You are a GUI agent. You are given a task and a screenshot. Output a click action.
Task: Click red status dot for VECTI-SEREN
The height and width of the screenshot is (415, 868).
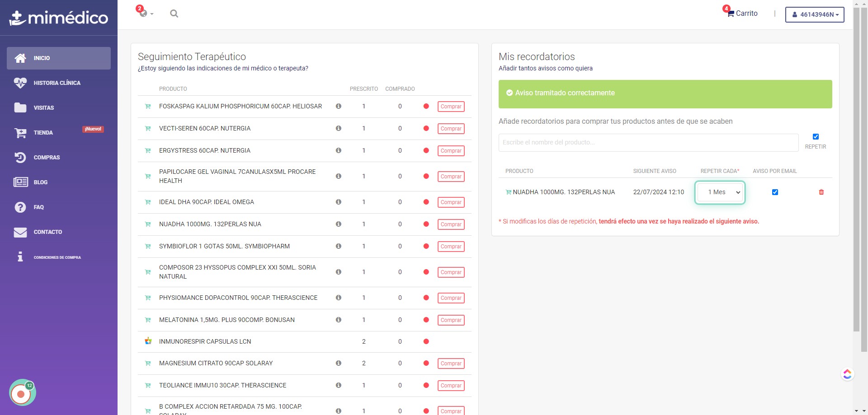(426, 128)
